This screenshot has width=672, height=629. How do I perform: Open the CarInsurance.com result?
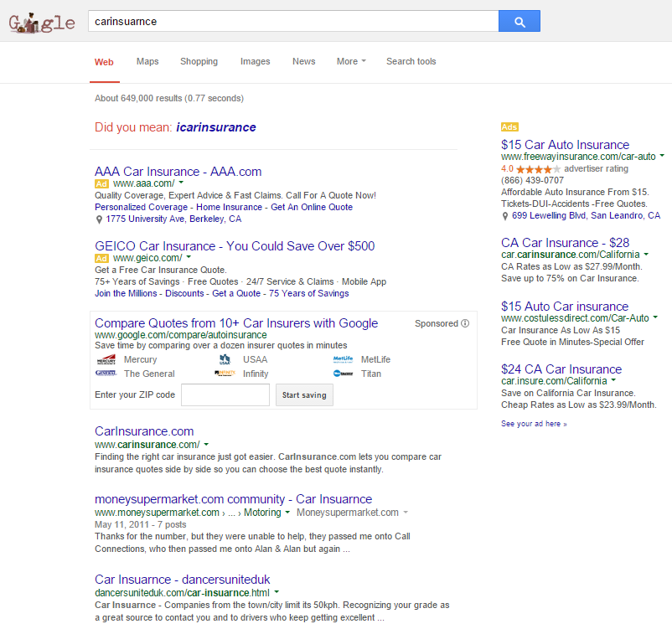tap(144, 431)
